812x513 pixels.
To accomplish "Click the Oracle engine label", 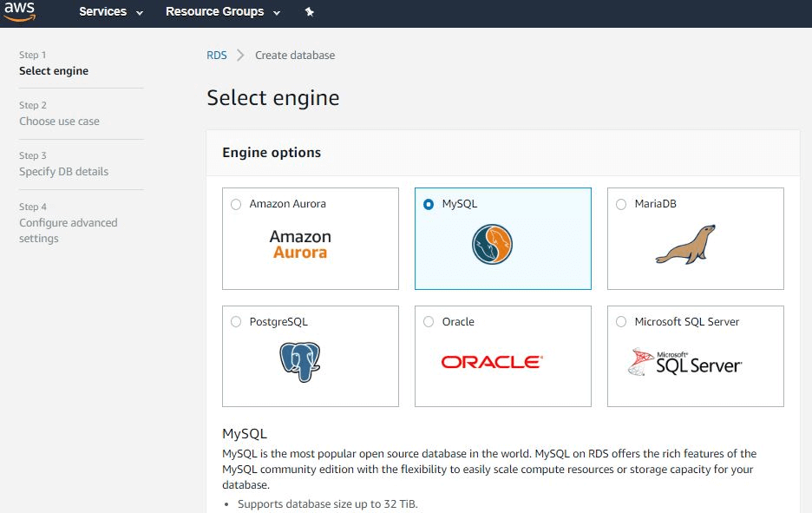I will pos(458,322).
